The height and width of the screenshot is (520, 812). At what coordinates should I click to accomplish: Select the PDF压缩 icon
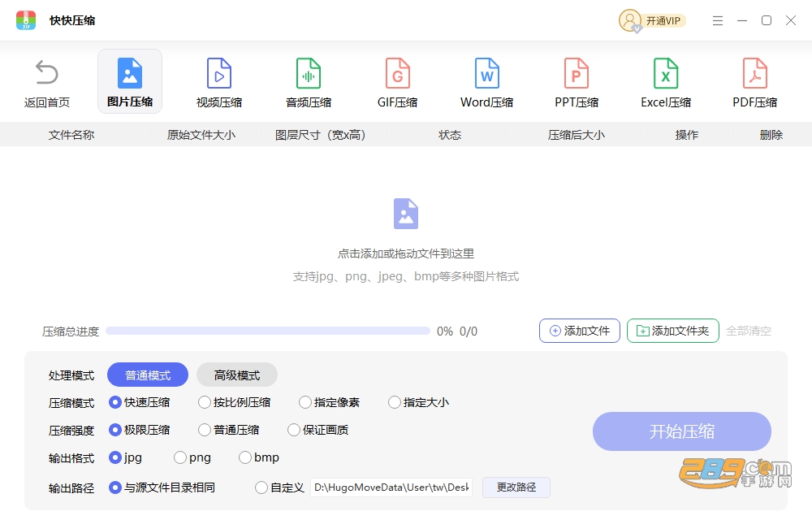point(755,73)
